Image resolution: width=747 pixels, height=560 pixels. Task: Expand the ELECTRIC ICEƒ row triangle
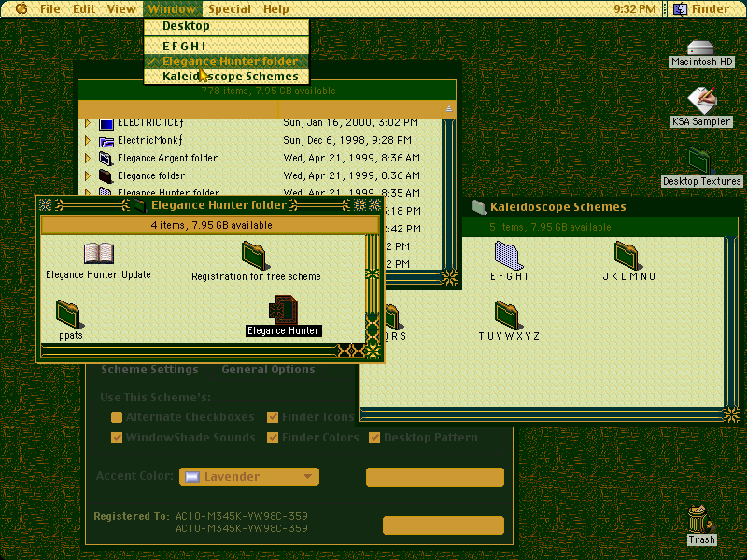point(88,123)
